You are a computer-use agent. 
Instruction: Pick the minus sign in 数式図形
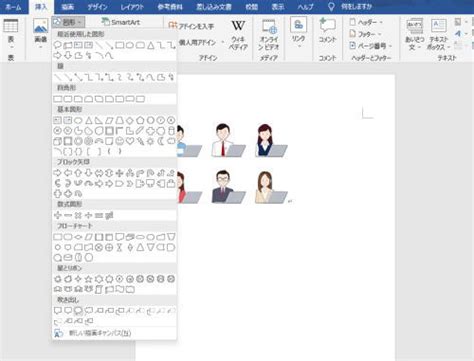pyautogui.click(x=68, y=215)
